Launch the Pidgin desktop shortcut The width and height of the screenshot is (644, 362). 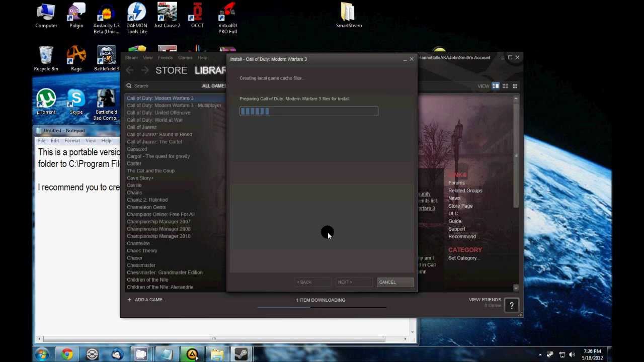76,15
